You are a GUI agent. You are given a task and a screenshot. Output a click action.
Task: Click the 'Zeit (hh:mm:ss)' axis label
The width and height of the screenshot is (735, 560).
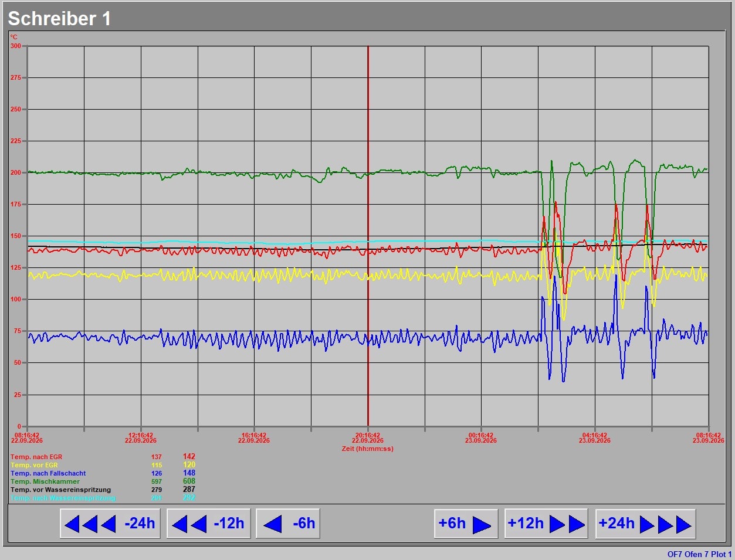point(368,449)
